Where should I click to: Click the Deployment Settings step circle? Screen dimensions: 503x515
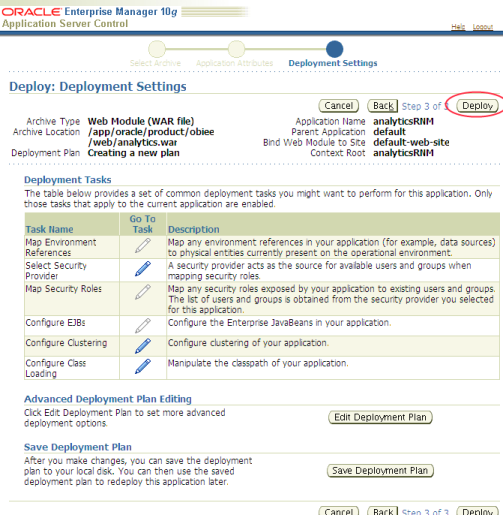pyautogui.click(x=334, y=49)
